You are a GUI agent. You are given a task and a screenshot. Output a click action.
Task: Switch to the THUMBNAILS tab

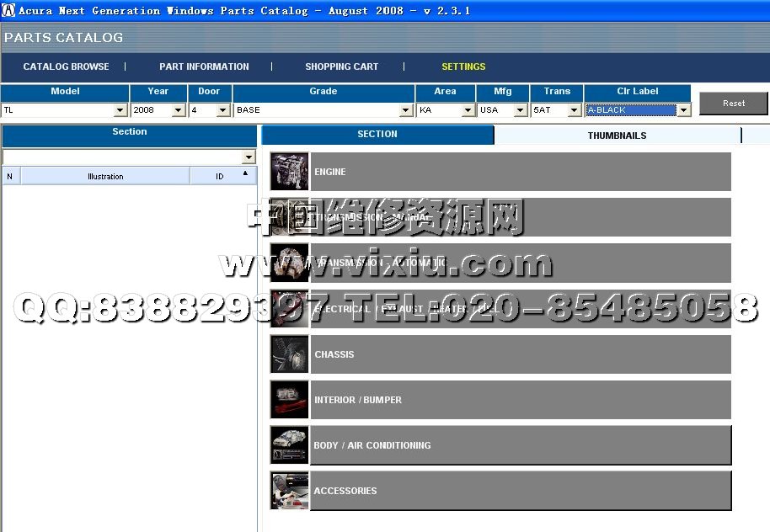tap(617, 136)
